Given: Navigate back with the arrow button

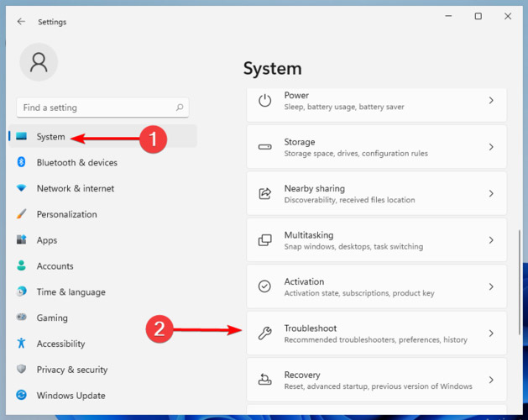Looking at the screenshot, I should 21,22.
